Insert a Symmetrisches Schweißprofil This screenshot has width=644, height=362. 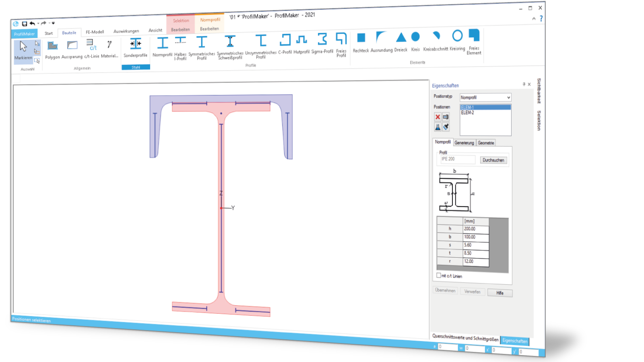[x=230, y=47]
